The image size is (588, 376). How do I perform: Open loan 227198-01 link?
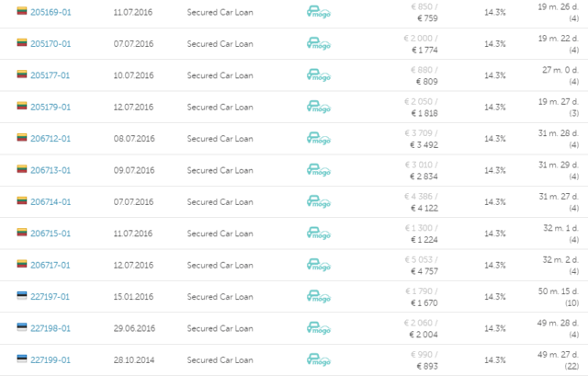51,329
